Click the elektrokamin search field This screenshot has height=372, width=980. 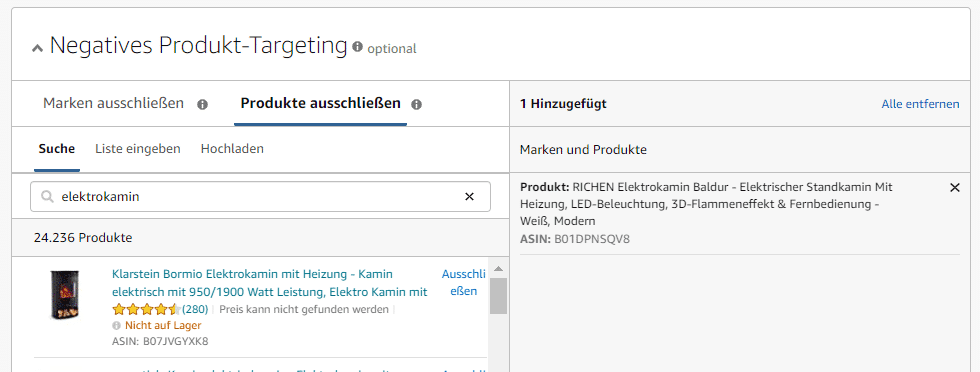pos(260,197)
